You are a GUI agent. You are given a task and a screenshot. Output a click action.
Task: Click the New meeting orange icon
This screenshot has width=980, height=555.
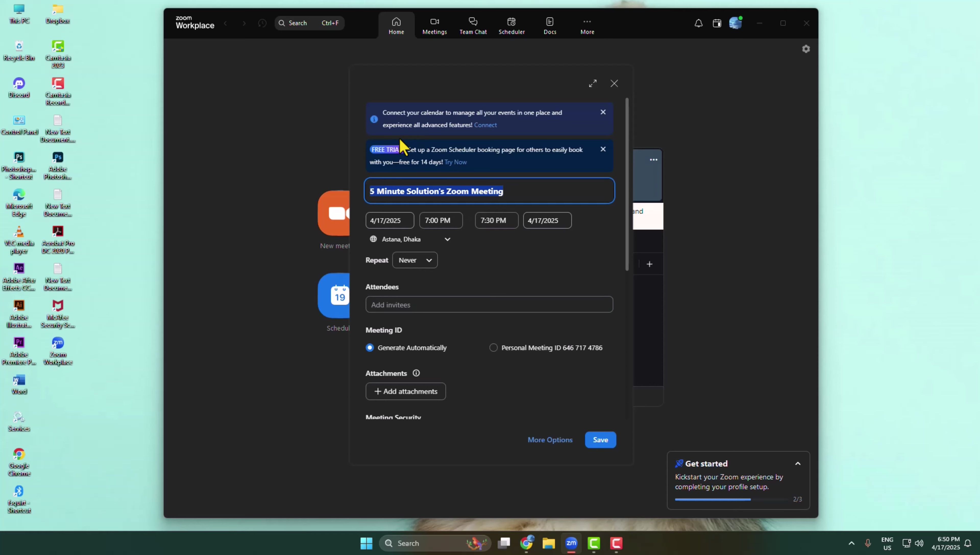[334, 213]
